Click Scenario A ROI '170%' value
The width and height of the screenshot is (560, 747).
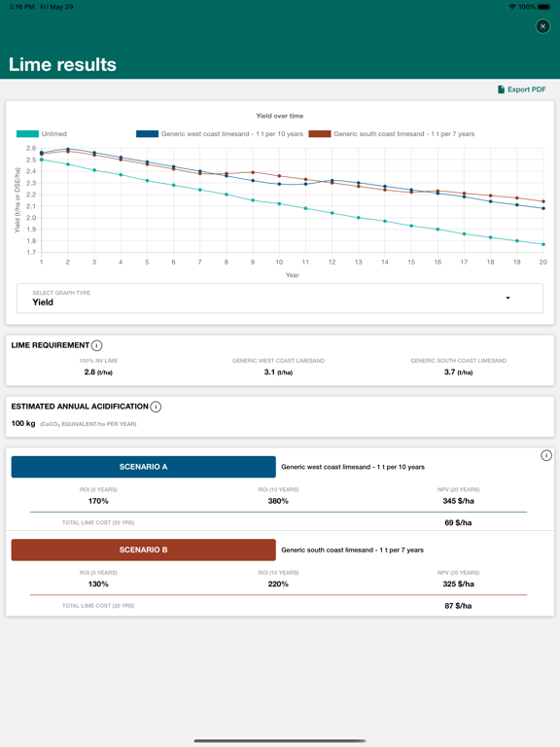click(x=98, y=501)
